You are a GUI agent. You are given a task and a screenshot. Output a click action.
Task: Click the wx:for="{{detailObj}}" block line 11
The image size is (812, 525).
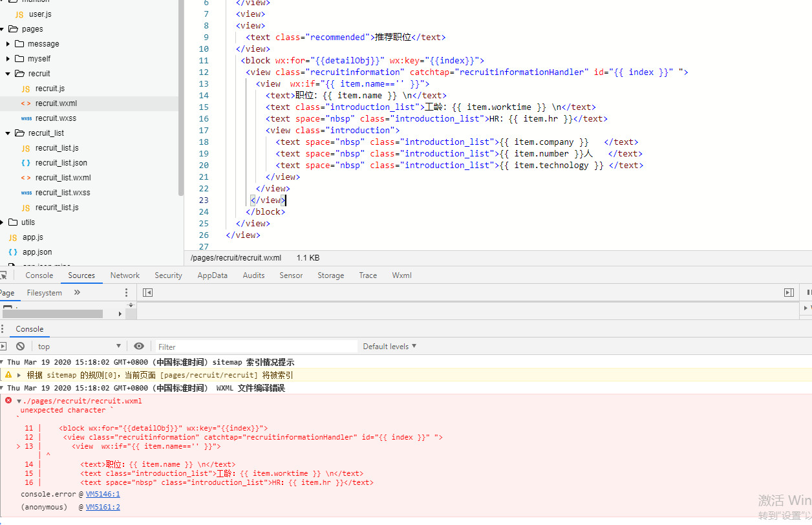coord(363,61)
